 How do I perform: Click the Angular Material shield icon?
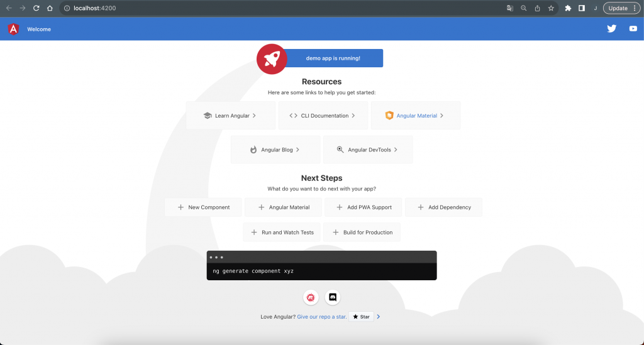389,116
